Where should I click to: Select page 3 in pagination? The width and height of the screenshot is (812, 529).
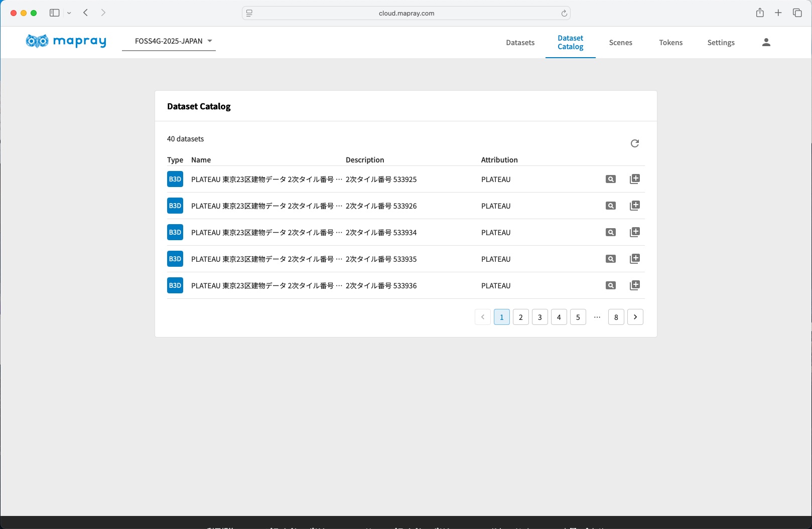coord(539,317)
